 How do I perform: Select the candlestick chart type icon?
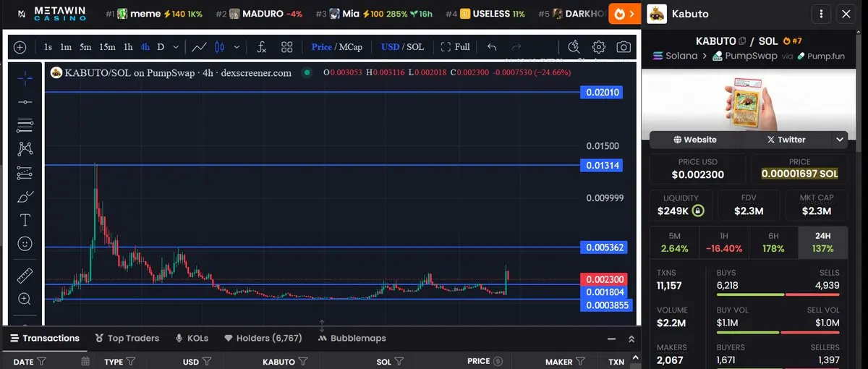[x=220, y=47]
